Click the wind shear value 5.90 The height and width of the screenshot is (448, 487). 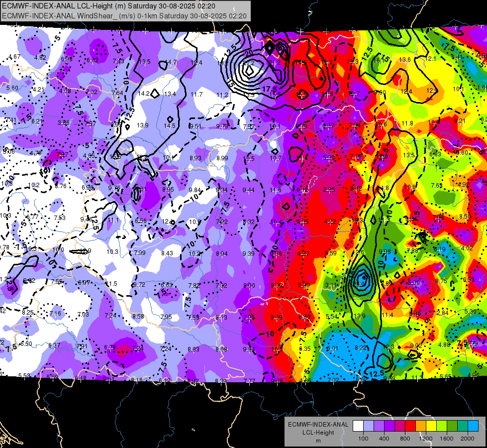click(329, 158)
